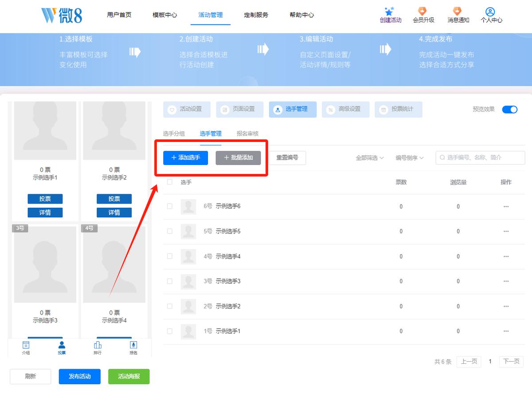
Task: Click the 示例选手5 name in table
Action: pyautogui.click(x=228, y=231)
